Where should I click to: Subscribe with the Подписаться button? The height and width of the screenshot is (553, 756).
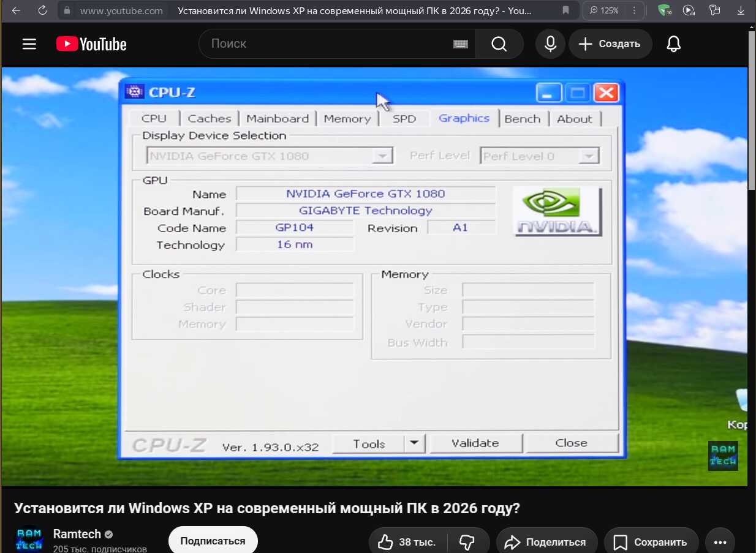point(213,541)
